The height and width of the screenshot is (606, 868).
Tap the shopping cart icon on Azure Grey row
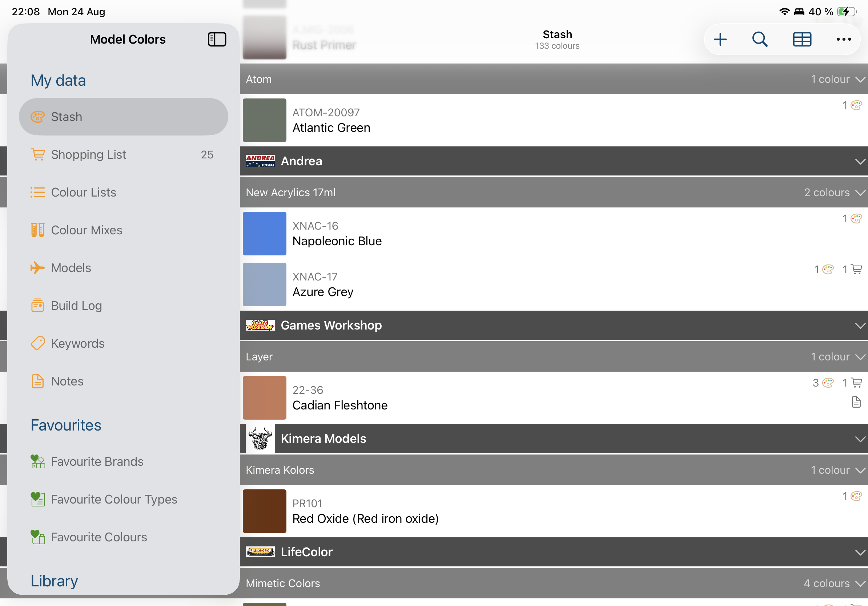coord(857,269)
